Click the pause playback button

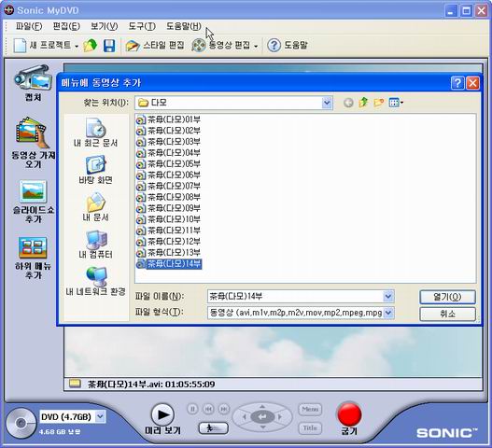192,409
